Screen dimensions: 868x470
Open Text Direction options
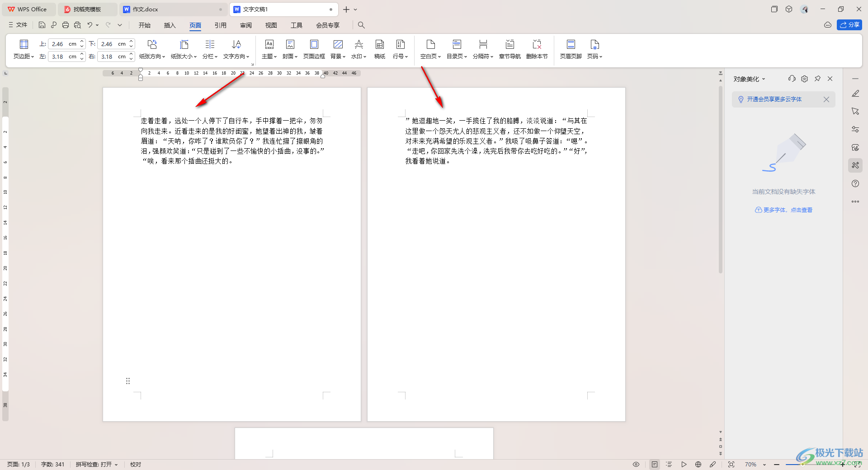tap(236, 49)
